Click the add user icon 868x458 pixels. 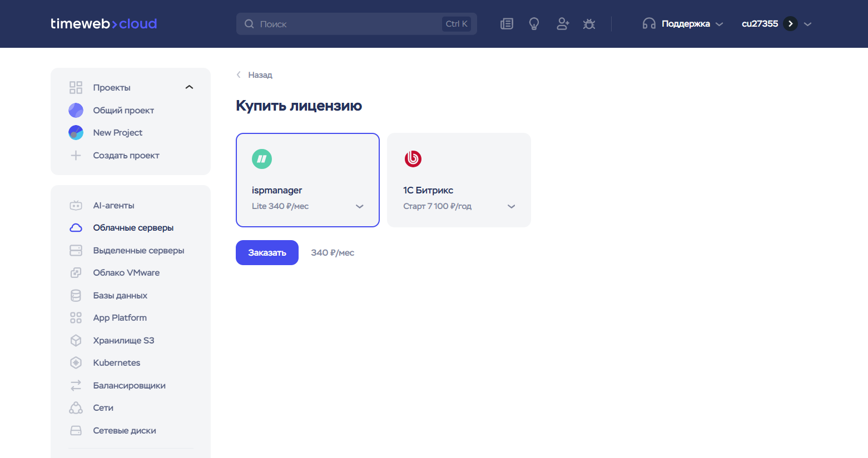[x=562, y=24]
